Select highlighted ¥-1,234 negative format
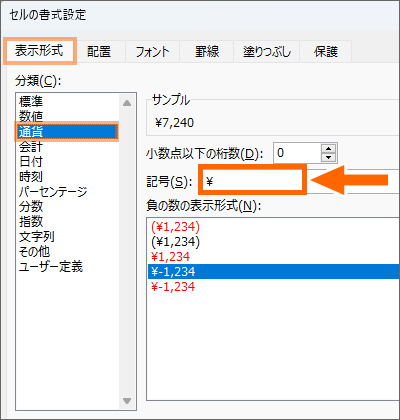Image resolution: width=400 pixels, height=420 pixels. coord(273,272)
